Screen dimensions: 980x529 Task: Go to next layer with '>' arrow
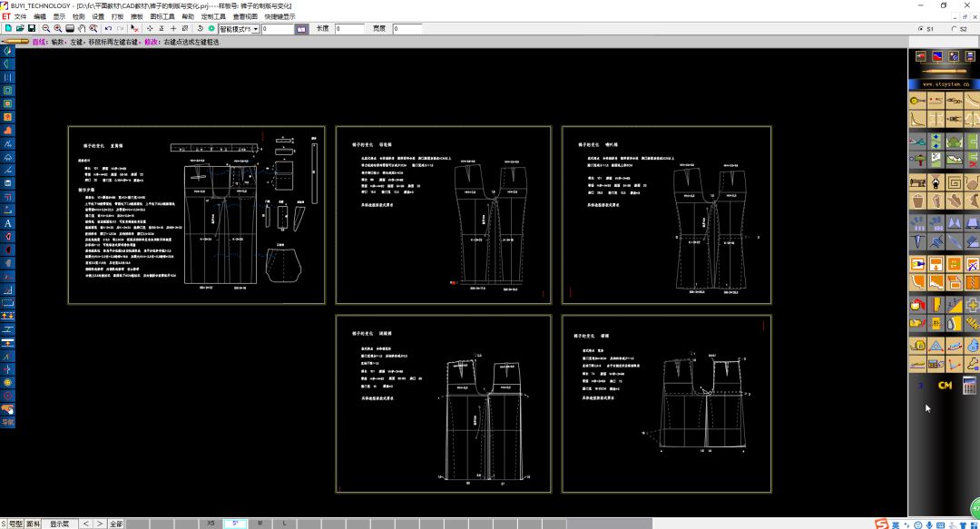99,524
